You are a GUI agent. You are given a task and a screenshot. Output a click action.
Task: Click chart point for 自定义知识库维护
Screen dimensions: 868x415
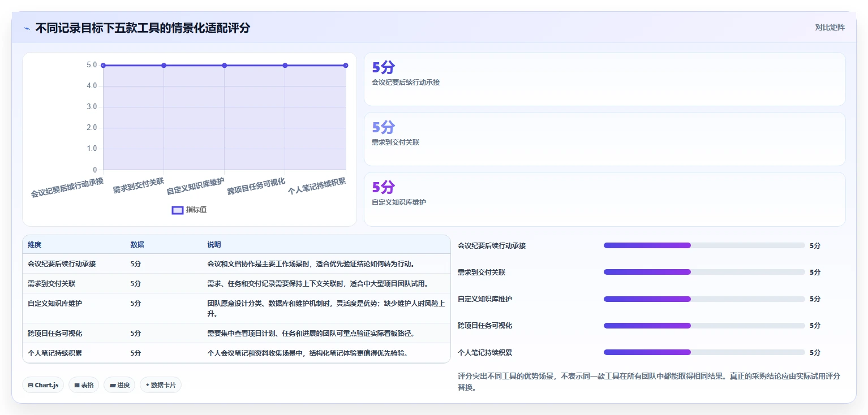coord(225,66)
